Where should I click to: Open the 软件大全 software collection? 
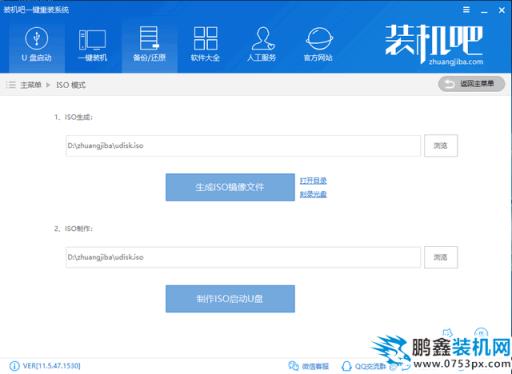(x=205, y=45)
